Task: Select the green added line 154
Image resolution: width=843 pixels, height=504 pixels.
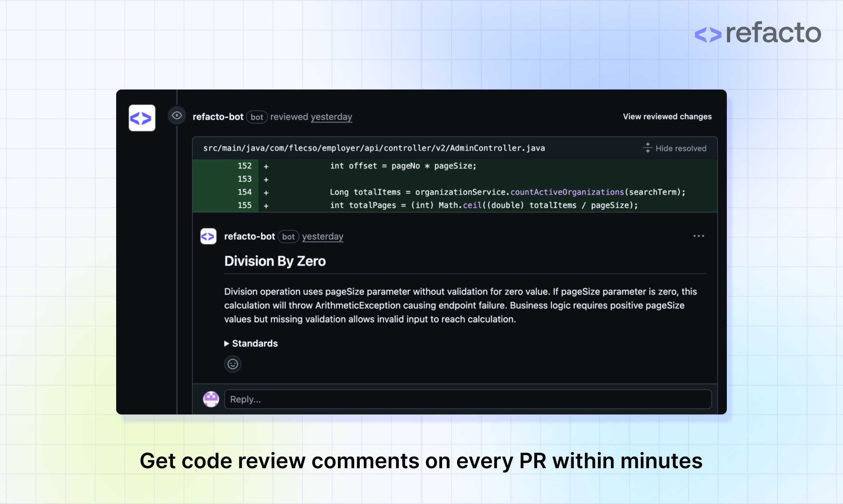Action: tap(442, 192)
